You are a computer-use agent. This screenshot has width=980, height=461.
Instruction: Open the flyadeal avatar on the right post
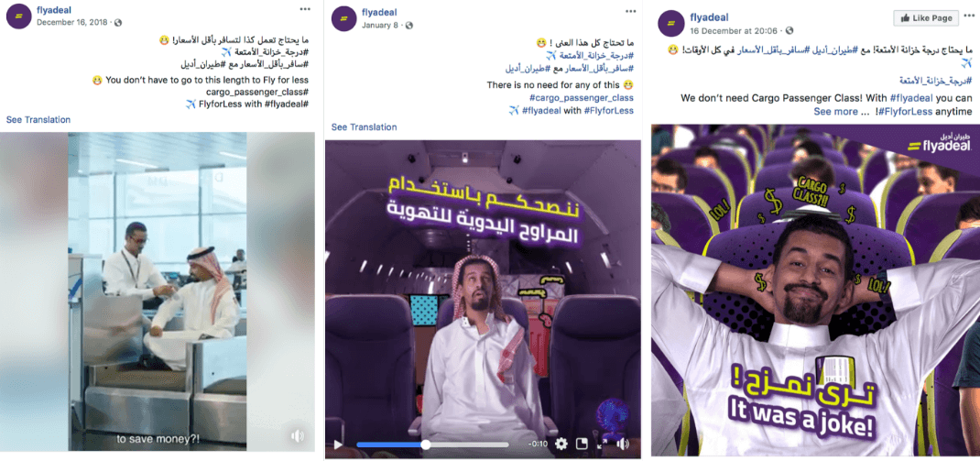[x=670, y=23]
